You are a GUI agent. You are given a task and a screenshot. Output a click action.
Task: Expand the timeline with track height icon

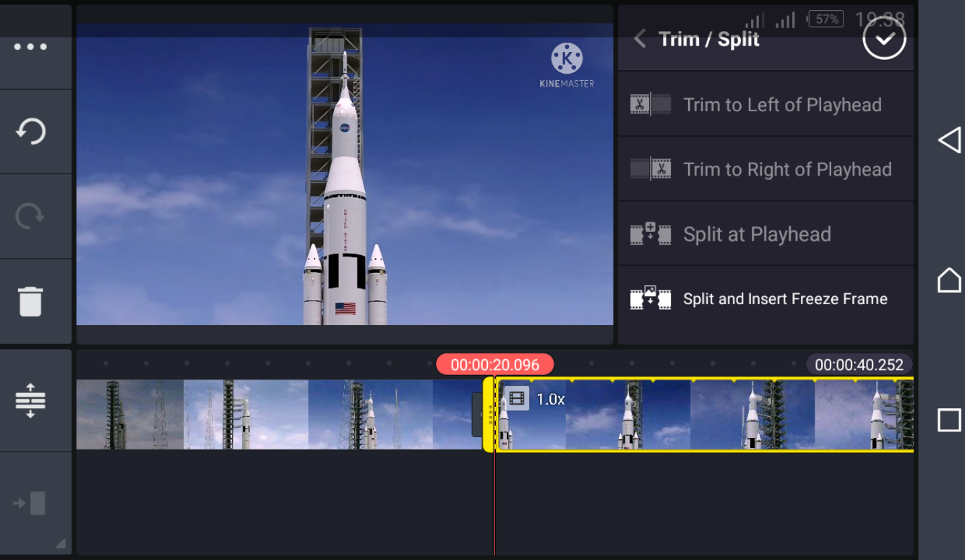(30, 400)
